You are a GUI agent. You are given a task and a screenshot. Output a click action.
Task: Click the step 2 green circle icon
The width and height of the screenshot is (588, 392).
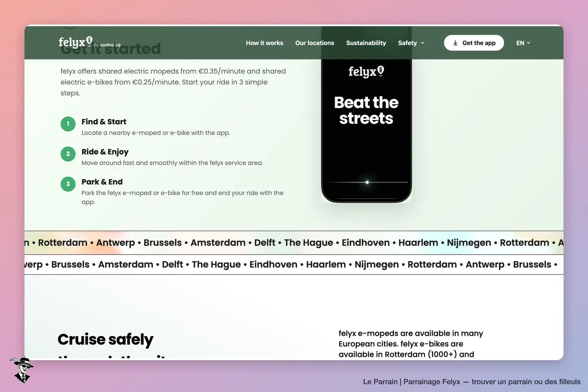[68, 154]
